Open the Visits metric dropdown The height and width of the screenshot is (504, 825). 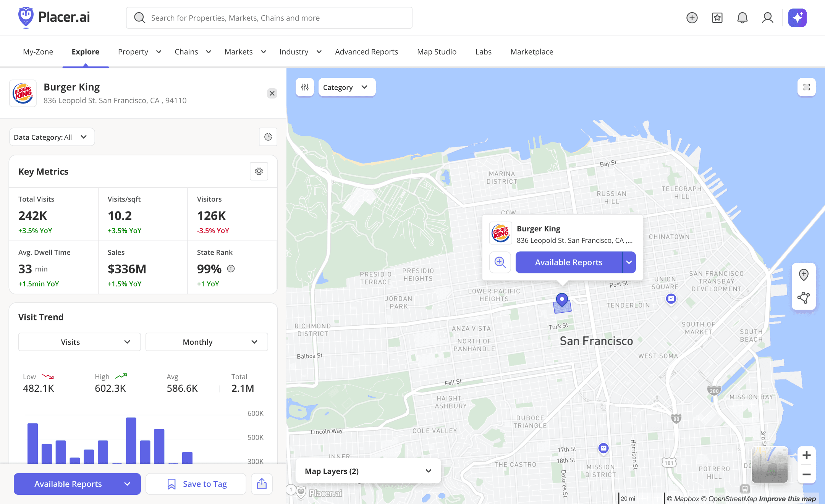[79, 342]
